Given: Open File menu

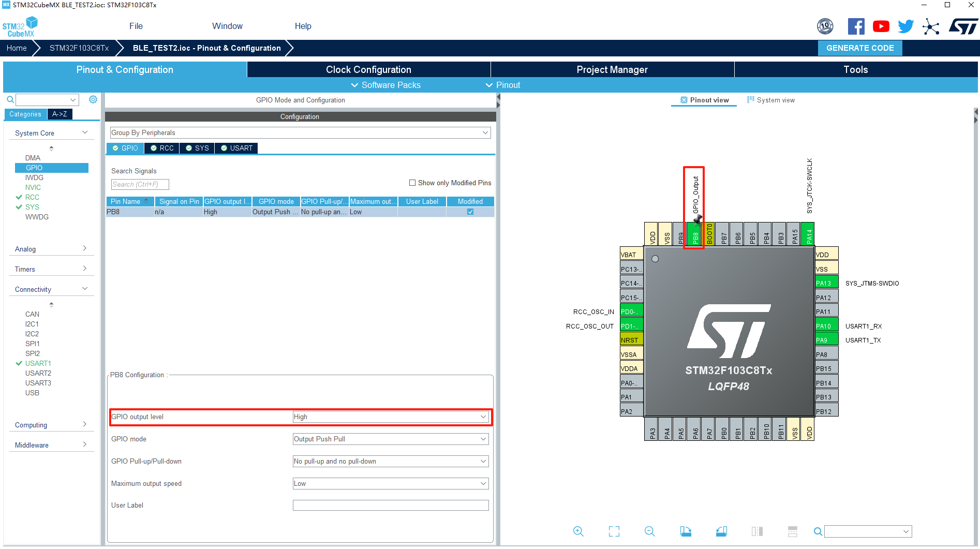Looking at the screenshot, I should 136,26.
